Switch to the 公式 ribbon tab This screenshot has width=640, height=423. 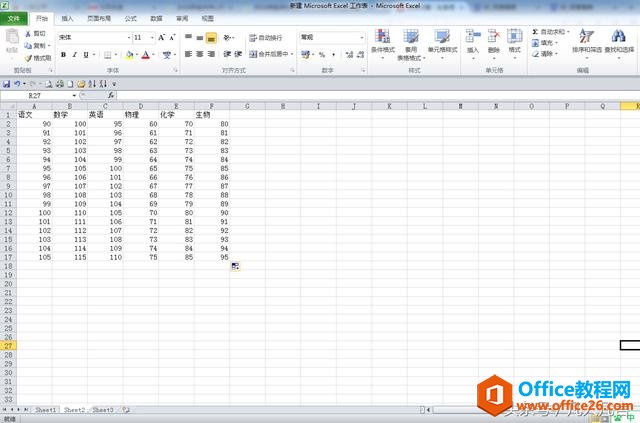click(131, 18)
